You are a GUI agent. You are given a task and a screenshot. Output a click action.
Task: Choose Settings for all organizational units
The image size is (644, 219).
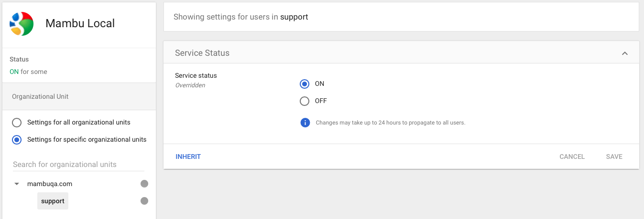tap(17, 123)
